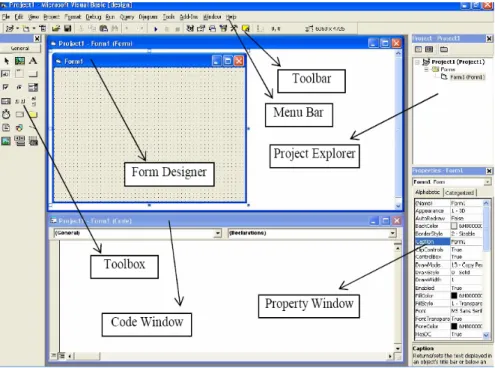Screen dimensions: 495x368
Task: Open the (Declarations) procedure dropdown
Action: 393,233
